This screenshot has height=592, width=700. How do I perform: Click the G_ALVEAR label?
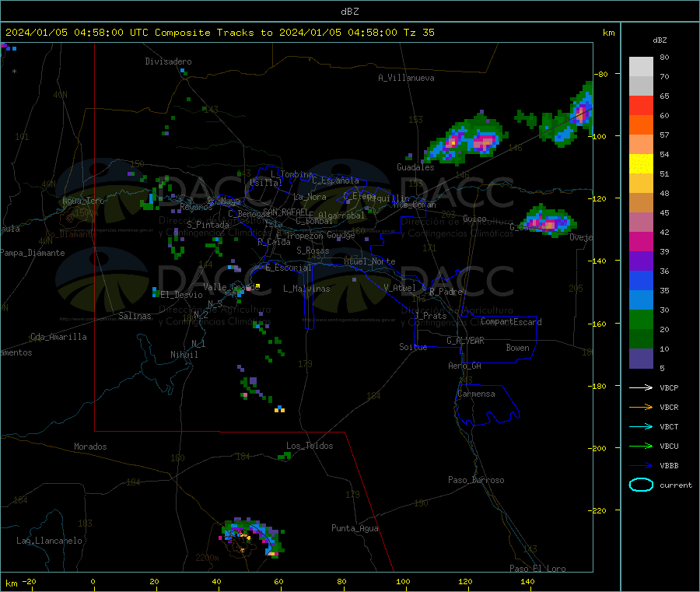465,341
